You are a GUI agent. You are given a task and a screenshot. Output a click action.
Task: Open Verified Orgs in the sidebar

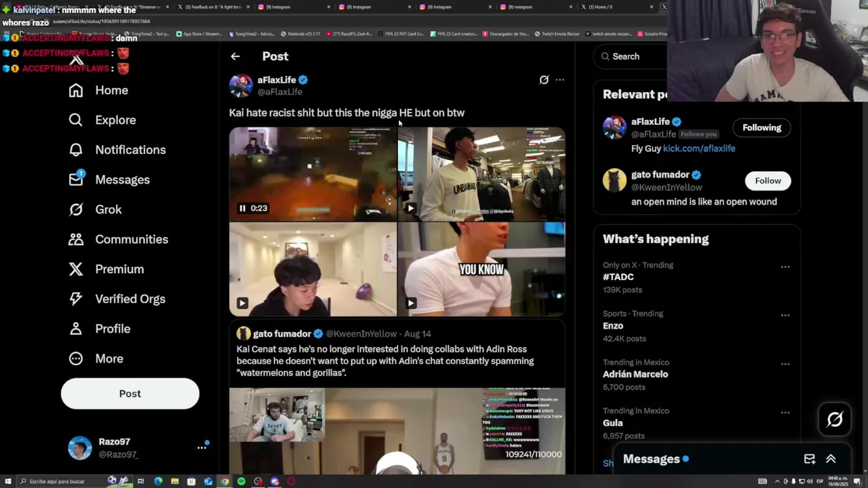point(117,299)
